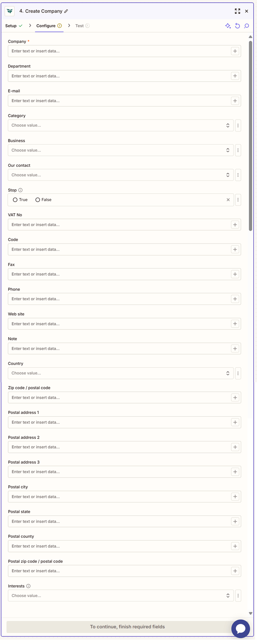Screen dimensions: 257x644
Task: Click the undo refresh arrow icon
Action: [237, 26]
